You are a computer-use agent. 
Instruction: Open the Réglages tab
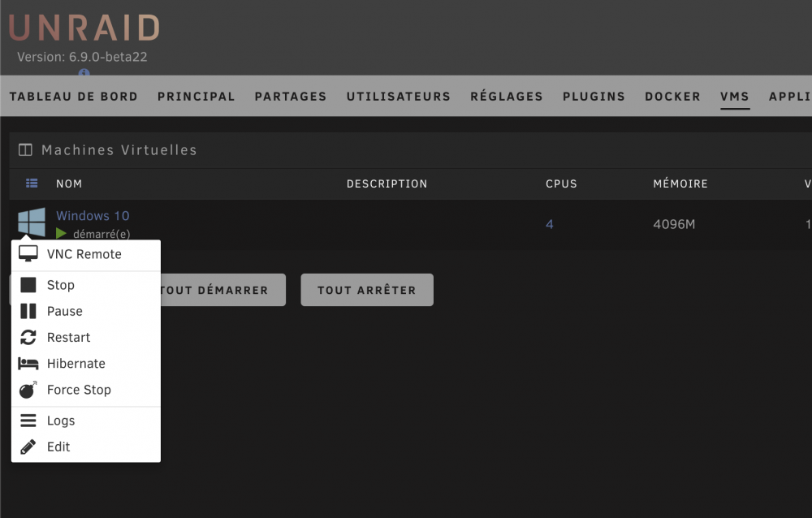point(507,97)
